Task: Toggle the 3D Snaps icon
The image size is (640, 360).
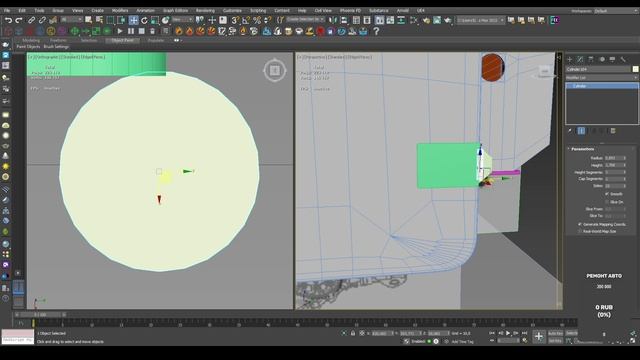Action: pos(235,20)
